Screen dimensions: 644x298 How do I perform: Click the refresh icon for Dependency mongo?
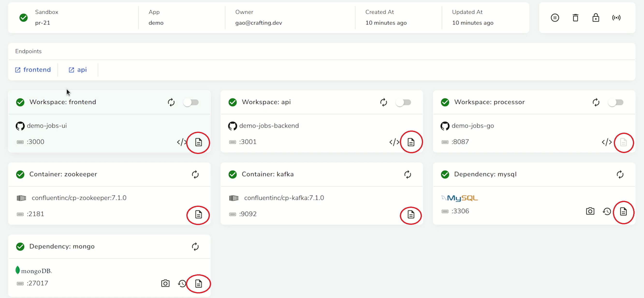195,247
